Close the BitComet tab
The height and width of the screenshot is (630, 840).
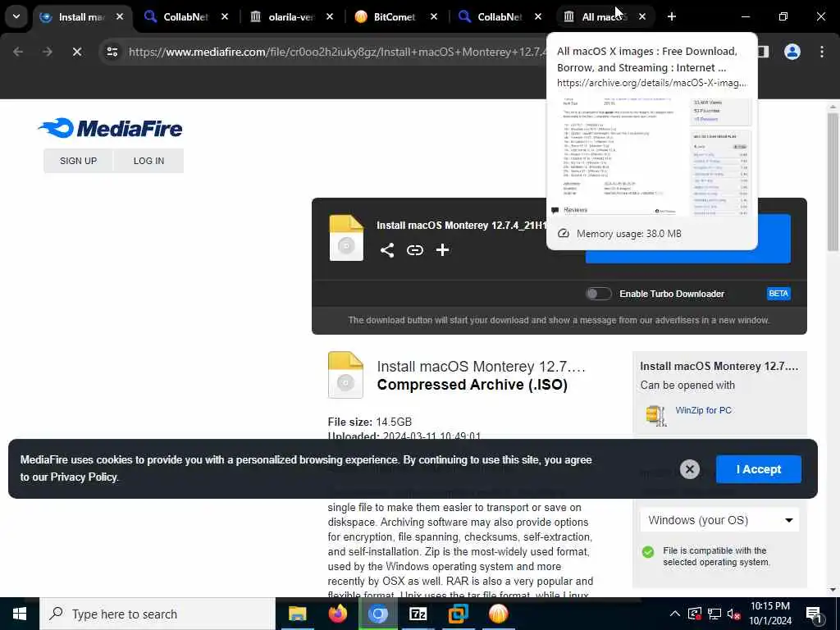[434, 16]
